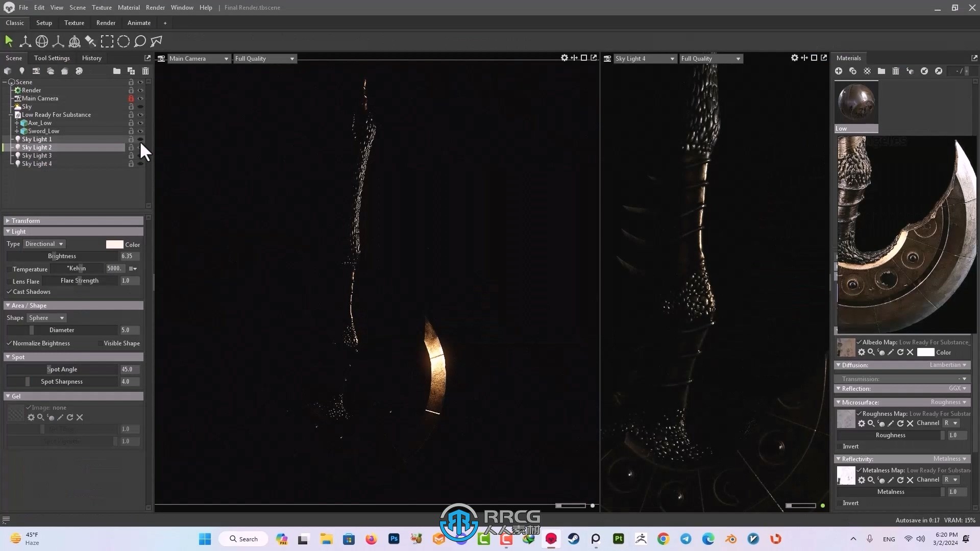The image size is (980, 551).
Task: Toggle visibility of Sky Light 4
Action: 140,164
